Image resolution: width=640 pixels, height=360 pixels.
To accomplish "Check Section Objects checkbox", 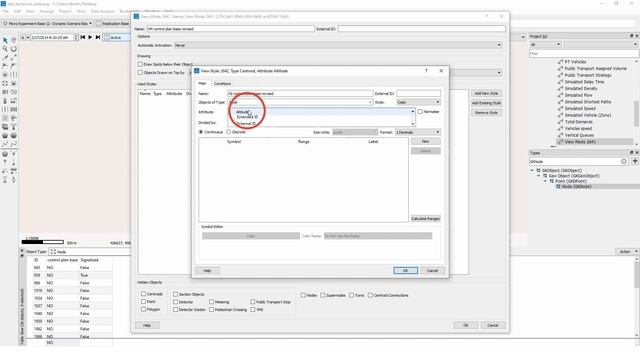I will (x=175, y=294).
